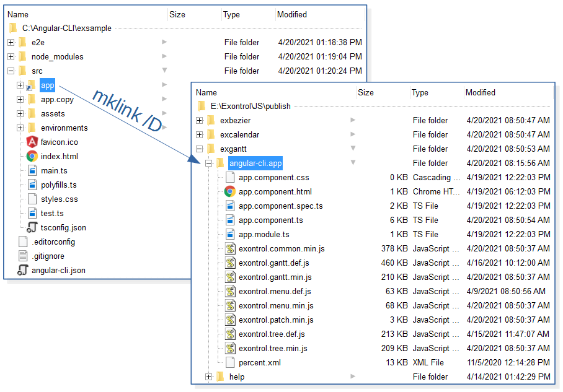The height and width of the screenshot is (392, 563).
Task: Collapse the angular-cli.app folder node
Action: (x=209, y=163)
